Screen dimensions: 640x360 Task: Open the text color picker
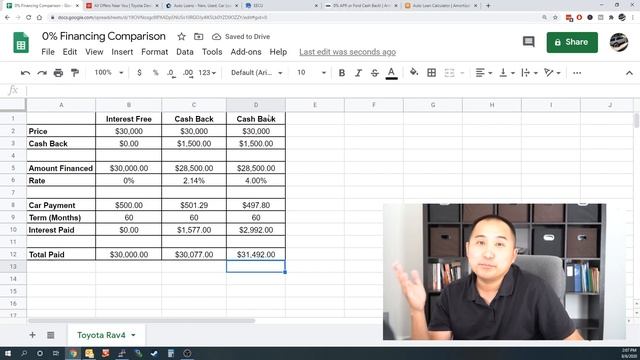(391, 73)
